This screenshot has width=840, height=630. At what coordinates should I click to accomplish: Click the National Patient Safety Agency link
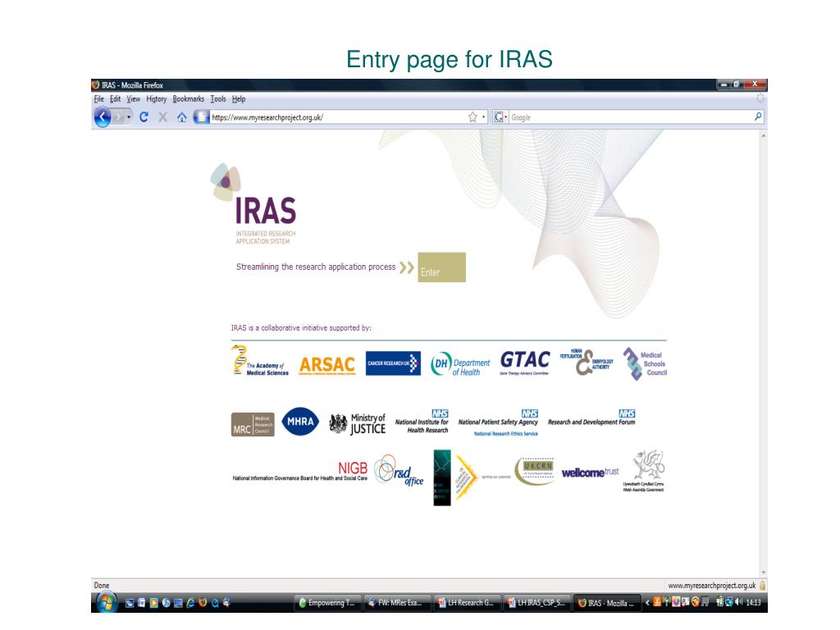[498, 423]
